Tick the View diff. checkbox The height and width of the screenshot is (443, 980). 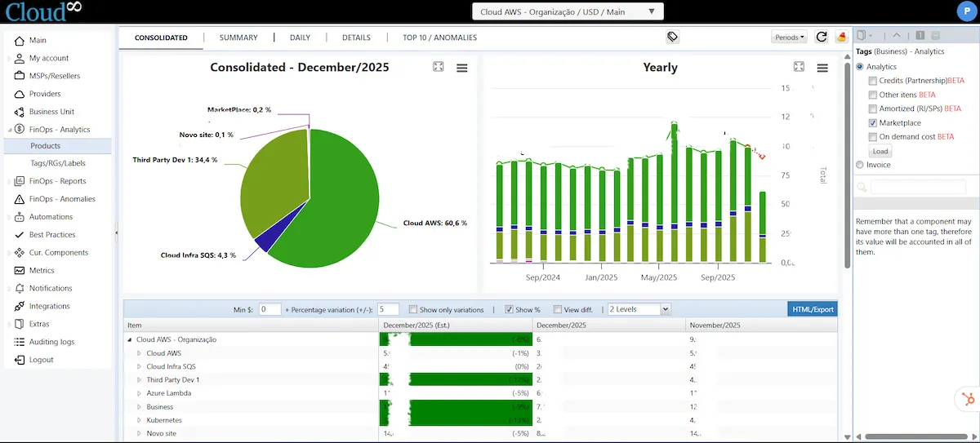[x=558, y=309]
